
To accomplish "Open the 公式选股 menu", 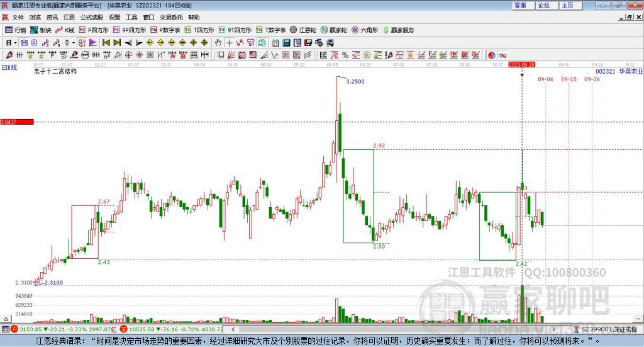I will tap(92, 17).
